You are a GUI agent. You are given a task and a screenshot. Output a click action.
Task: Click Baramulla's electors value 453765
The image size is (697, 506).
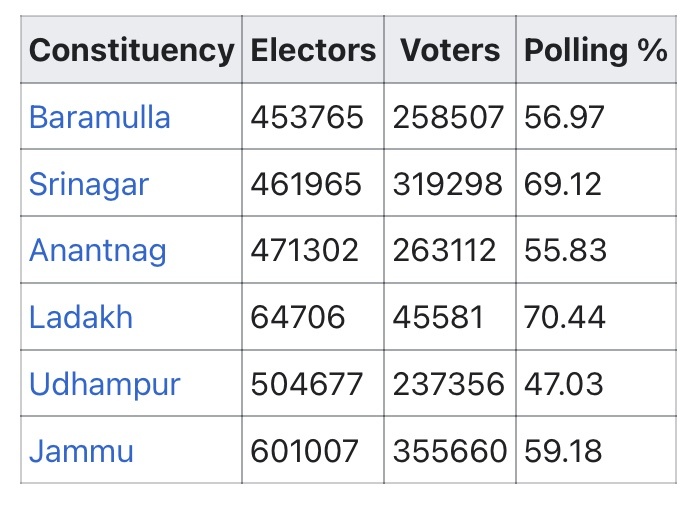(x=307, y=117)
